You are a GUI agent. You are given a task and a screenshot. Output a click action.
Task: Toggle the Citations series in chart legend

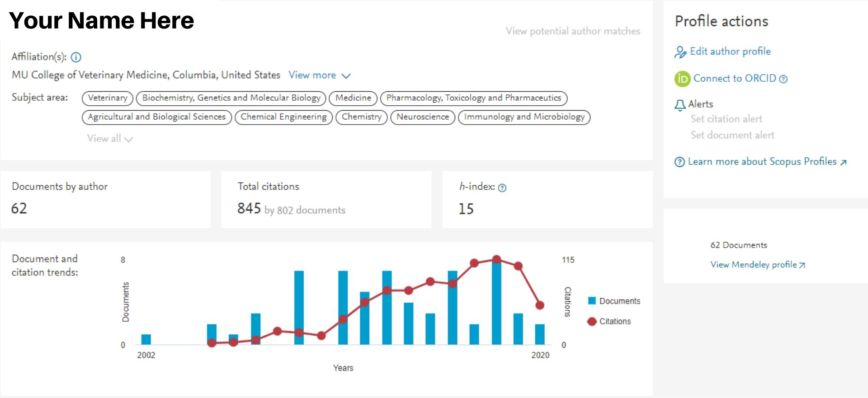pos(609,321)
